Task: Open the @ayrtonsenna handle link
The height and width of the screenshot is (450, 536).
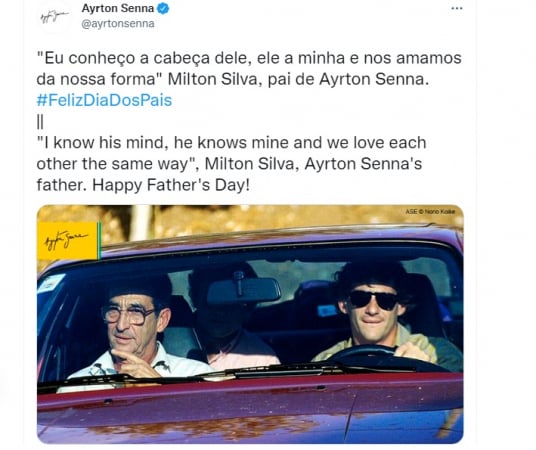Action: (118, 24)
